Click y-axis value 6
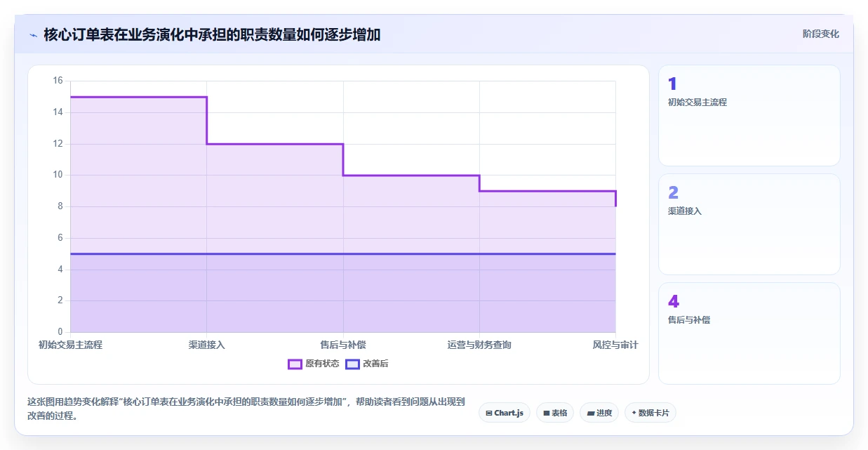868x450 pixels. tap(60, 238)
